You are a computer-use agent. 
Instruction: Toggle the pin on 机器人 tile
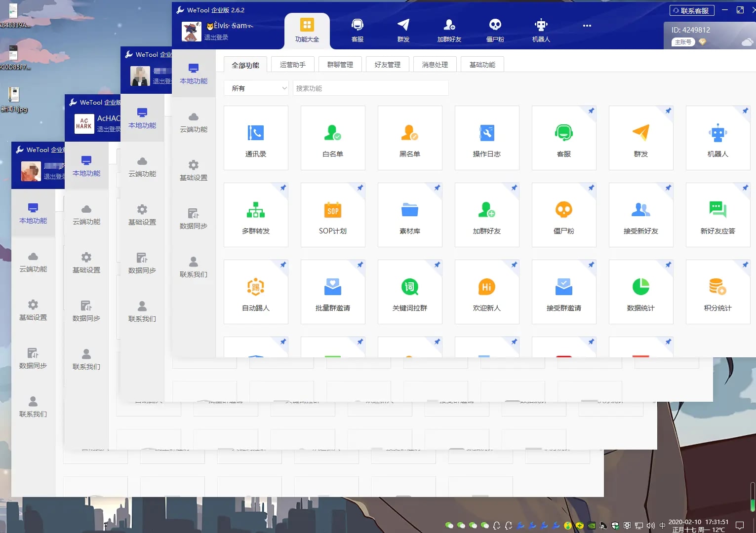pos(745,111)
